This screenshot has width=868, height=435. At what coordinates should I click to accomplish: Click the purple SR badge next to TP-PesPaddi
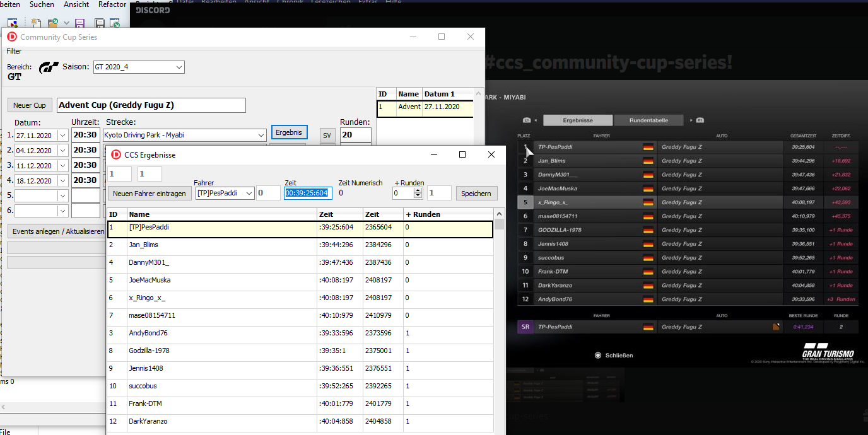tap(525, 327)
